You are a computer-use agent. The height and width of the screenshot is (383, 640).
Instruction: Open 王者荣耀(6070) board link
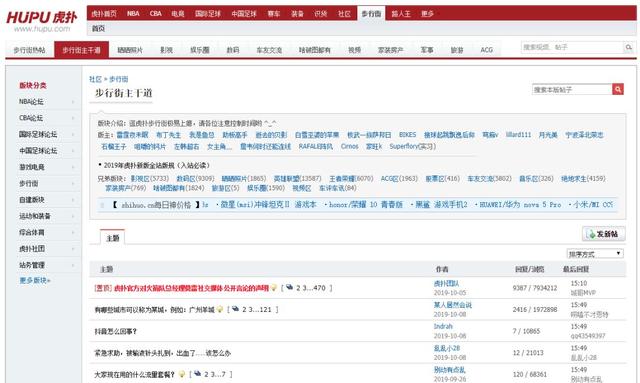[351, 178]
